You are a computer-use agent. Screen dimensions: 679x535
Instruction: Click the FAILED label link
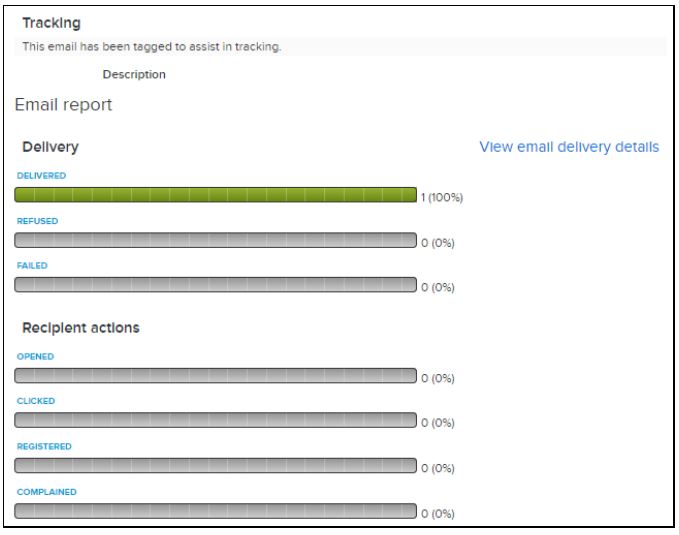click(32, 266)
